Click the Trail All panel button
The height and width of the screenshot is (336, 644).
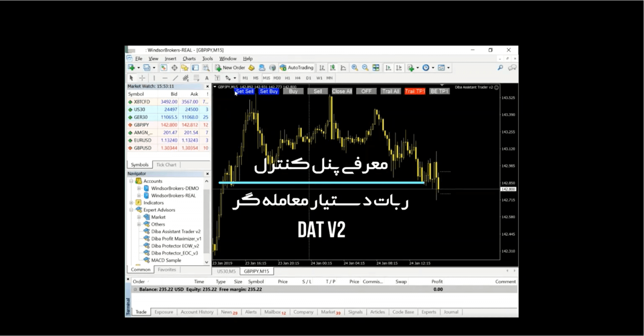pos(391,91)
